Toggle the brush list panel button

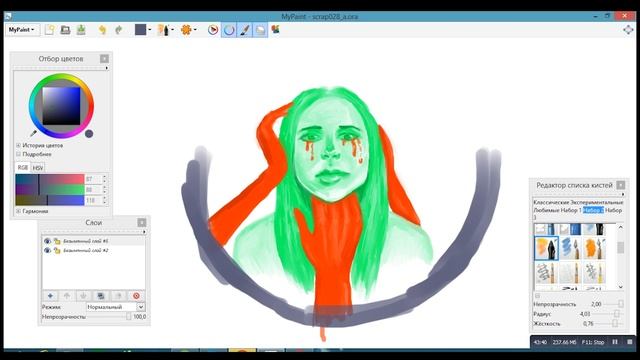244,30
